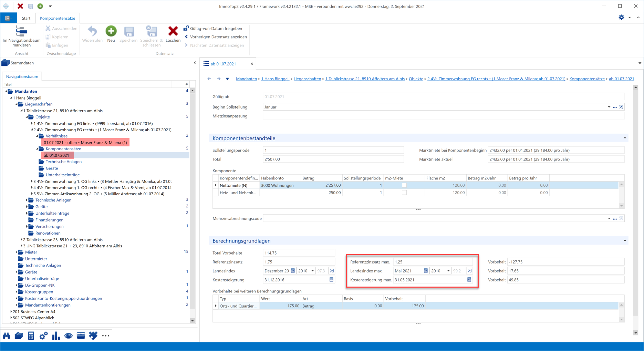Open the binoculars search icon in bottom bar
The height and width of the screenshot is (351, 644).
7,336
